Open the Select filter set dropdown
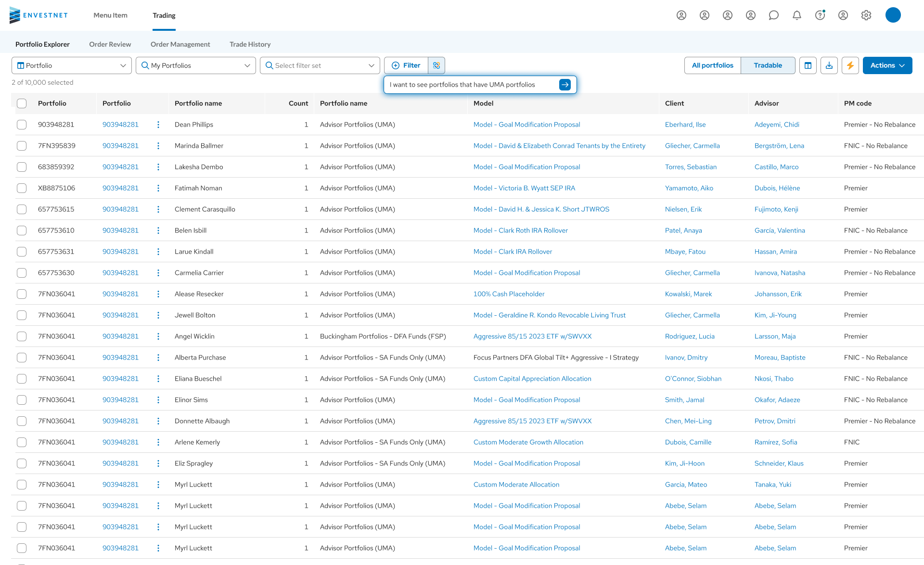This screenshot has height=565, width=924. pyautogui.click(x=320, y=65)
